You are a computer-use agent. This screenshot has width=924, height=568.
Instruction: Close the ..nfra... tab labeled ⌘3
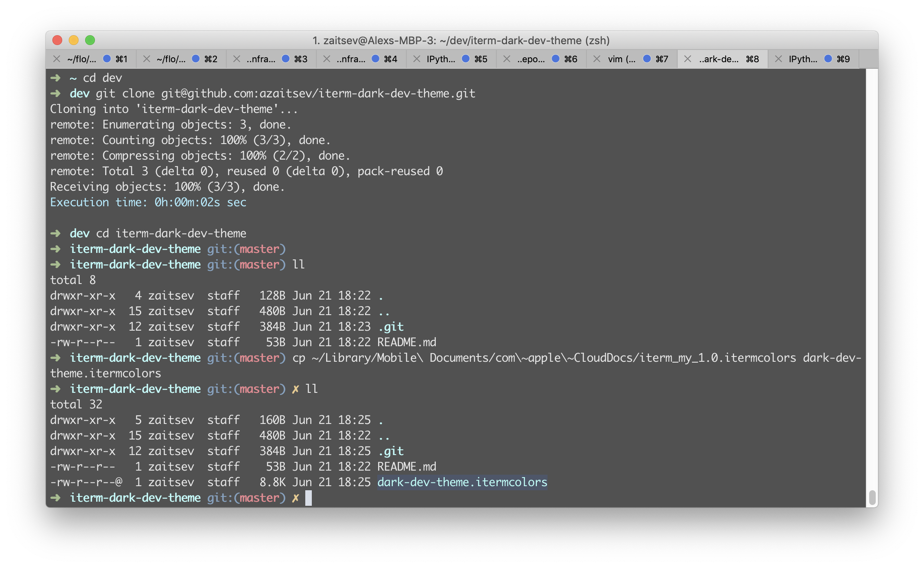(237, 59)
